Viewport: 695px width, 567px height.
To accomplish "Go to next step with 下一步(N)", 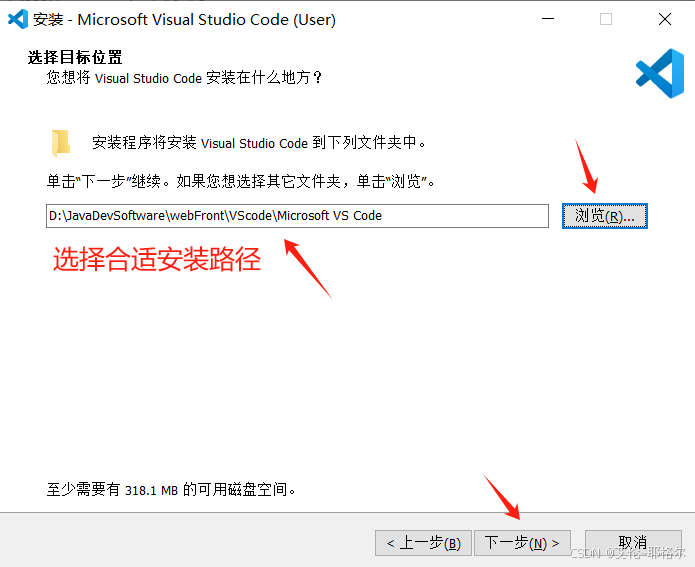I will click(522, 543).
